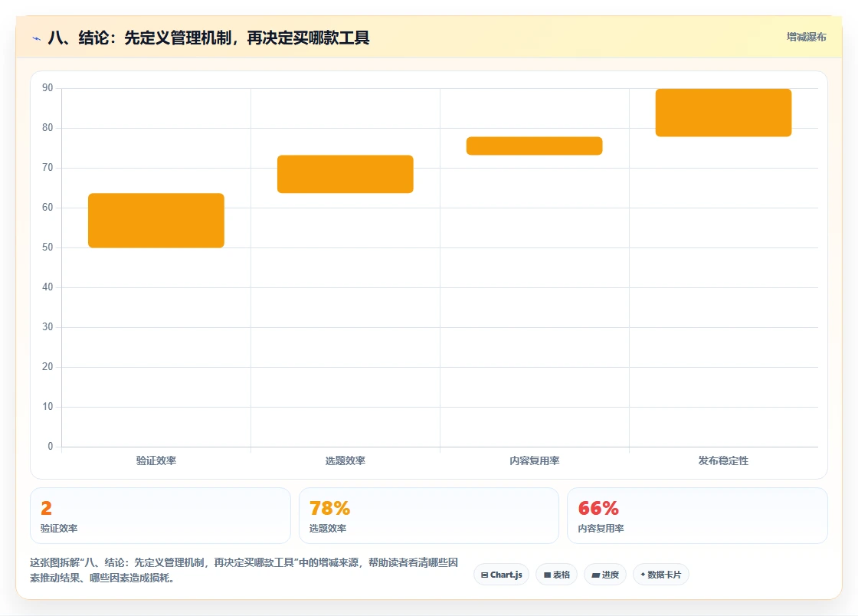
Task: Click the 66% stat value
Action: click(x=598, y=508)
